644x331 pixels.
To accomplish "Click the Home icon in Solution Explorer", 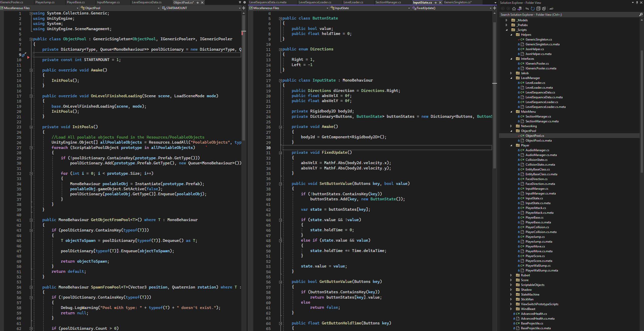I will coord(514,9).
